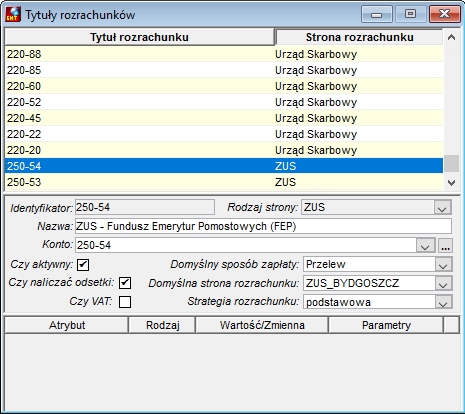
Task: Select row 250-53
Action: click(224, 182)
